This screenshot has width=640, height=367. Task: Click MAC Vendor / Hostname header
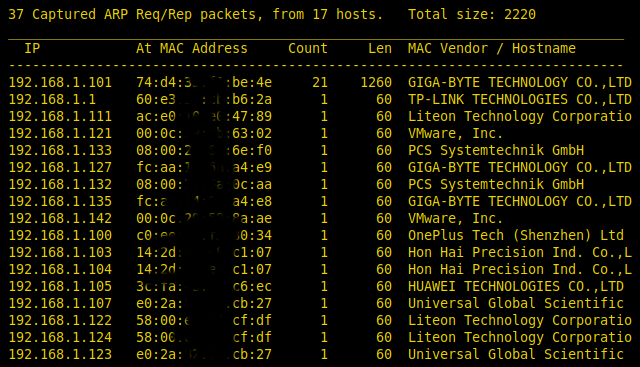pos(492,49)
